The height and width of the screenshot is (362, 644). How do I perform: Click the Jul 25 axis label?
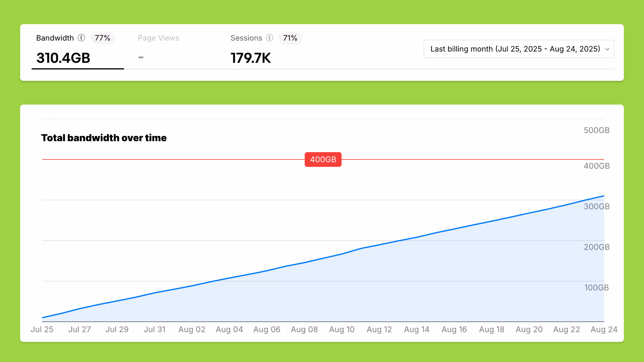pos(42,329)
